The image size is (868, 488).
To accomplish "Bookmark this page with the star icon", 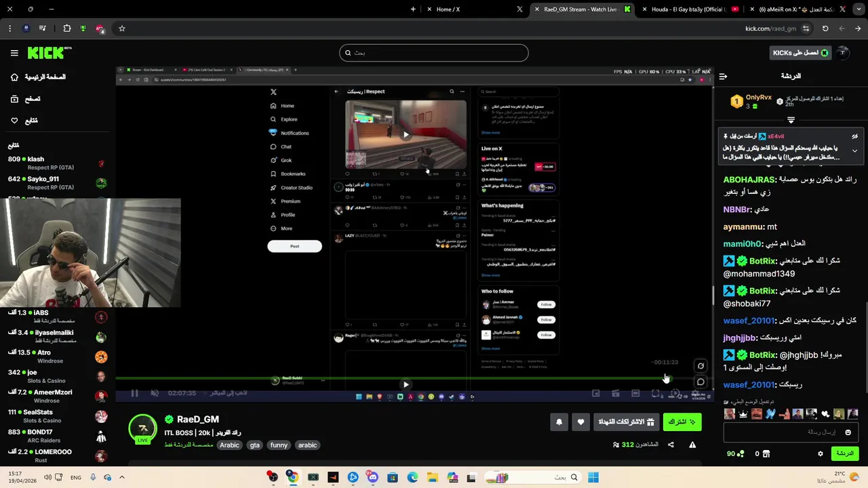I will 122,28.
